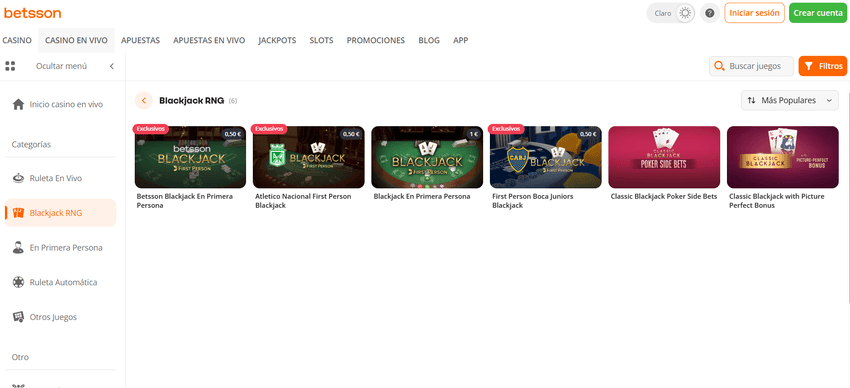Click Exclusivos badge on Boca Juniors card
Image resolution: width=850 pixels, height=388 pixels.
point(506,129)
